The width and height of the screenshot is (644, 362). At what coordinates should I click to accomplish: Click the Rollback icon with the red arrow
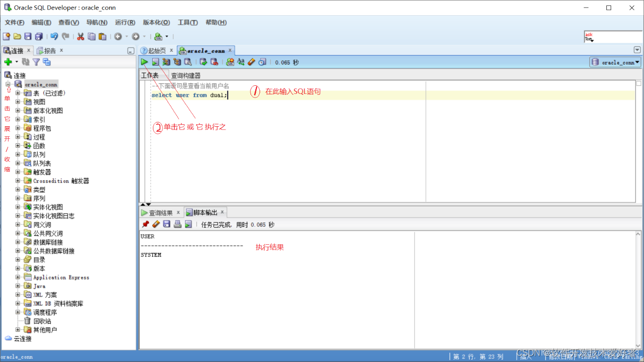tap(215, 61)
